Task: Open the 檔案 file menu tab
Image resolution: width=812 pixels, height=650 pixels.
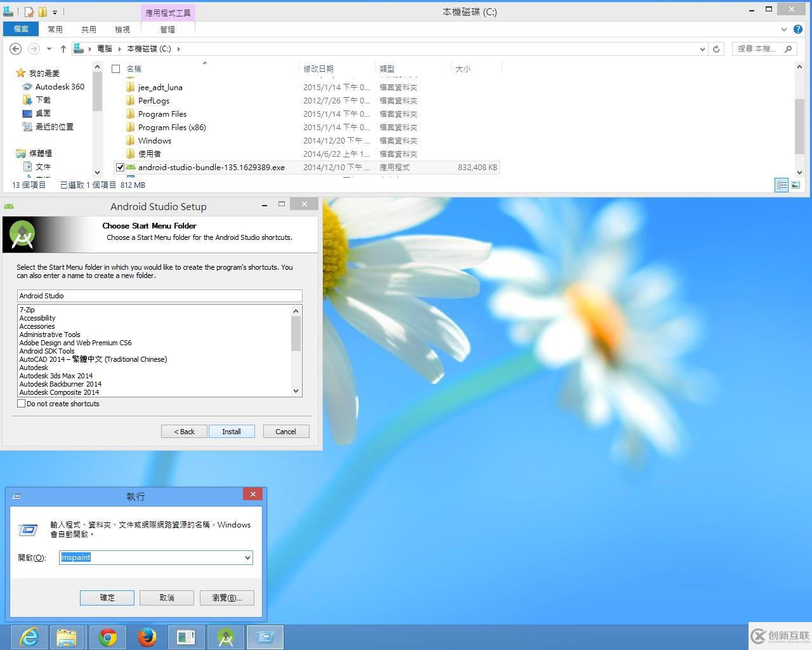Action: click(21, 29)
